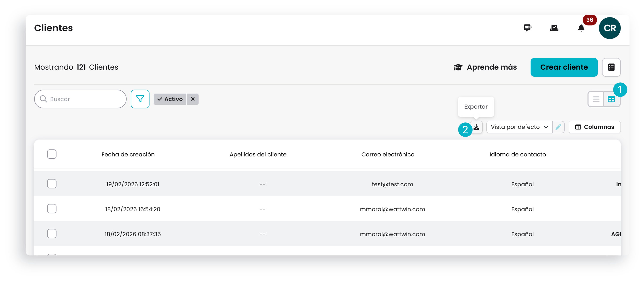Check the test@test.com row checkbox
The width and height of the screenshot is (644, 281).
click(52, 184)
